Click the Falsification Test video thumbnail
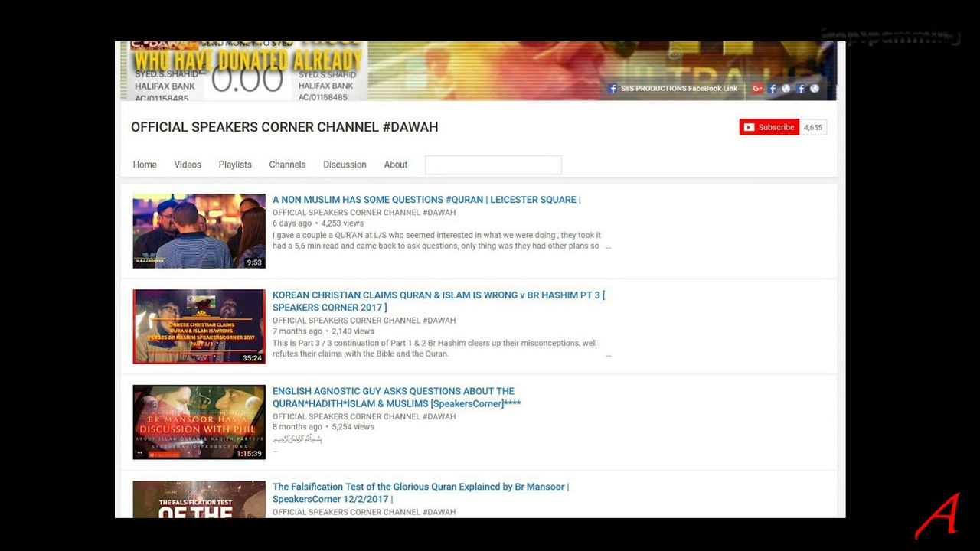Image resolution: width=980 pixels, height=551 pixels. coord(199,499)
